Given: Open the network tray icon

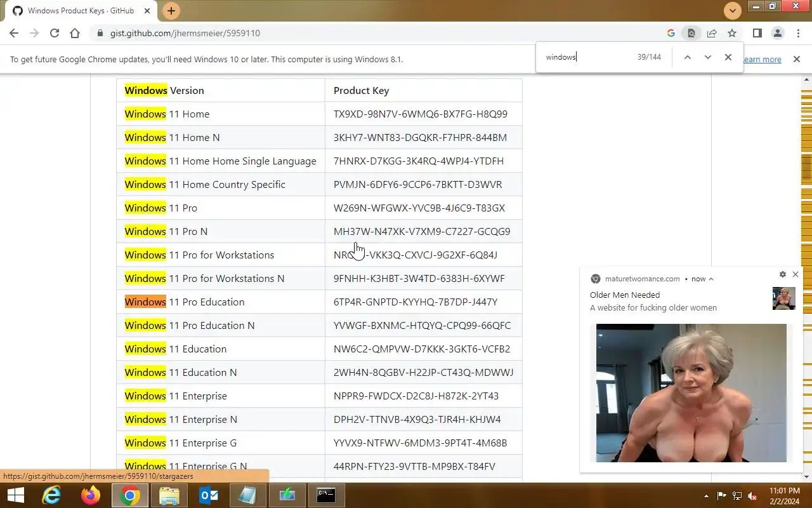Looking at the screenshot, I should click(x=737, y=496).
